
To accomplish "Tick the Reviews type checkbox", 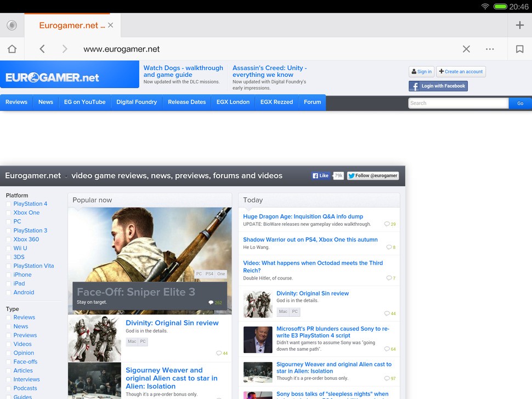I will (x=8, y=317).
